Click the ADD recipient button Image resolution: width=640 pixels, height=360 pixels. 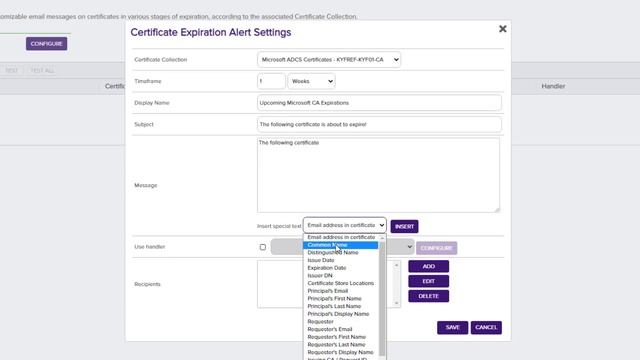[x=428, y=267]
